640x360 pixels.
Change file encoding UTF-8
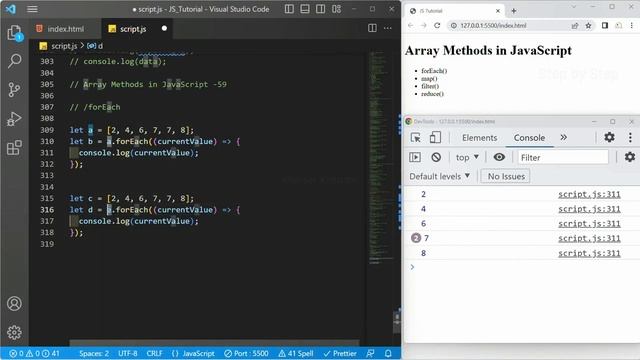pyautogui.click(x=128, y=353)
